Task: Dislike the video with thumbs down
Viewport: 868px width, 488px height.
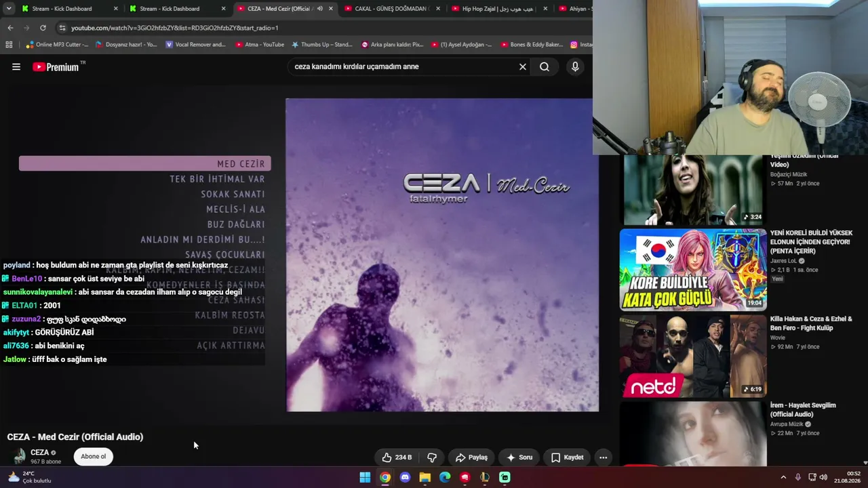Action: pos(432,457)
